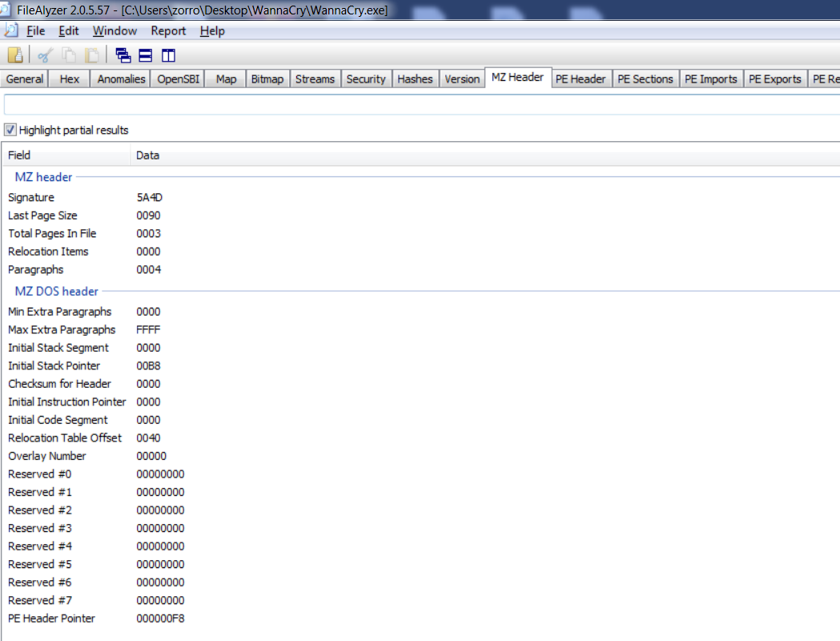This screenshot has width=840, height=641.
Task: Select the Map tab
Action: pyautogui.click(x=226, y=79)
